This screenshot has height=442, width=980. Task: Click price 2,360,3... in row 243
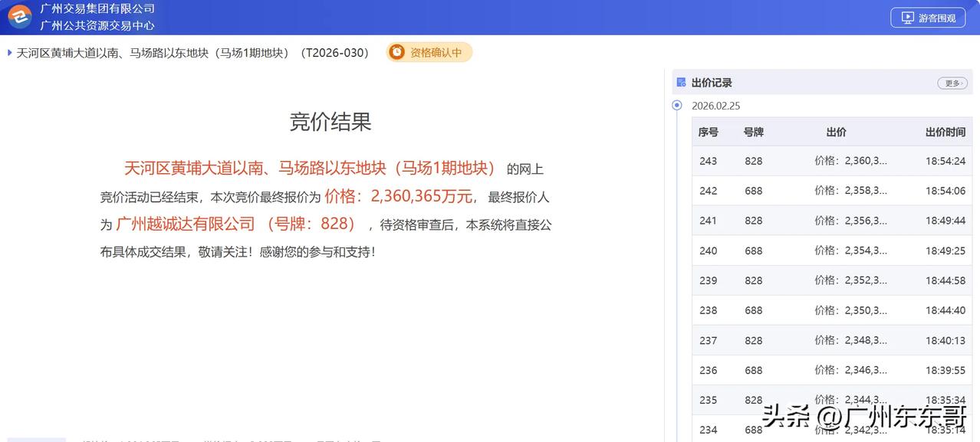coord(850,161)
